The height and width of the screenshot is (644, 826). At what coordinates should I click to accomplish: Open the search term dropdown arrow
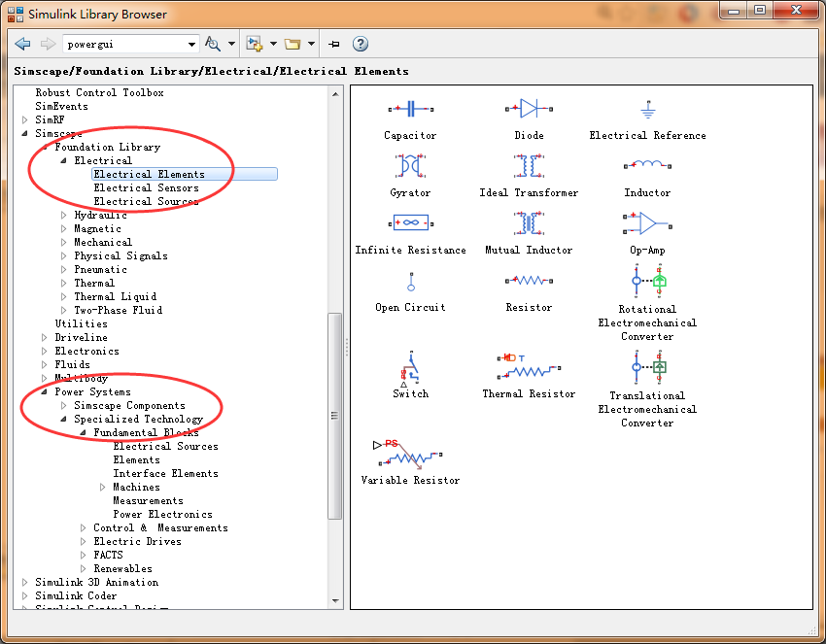[191, 45]
